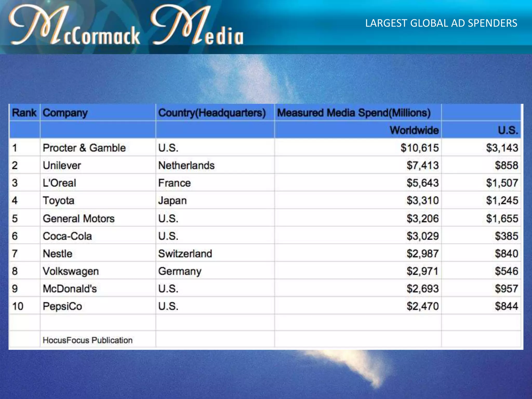
Task: Click rank number '10' in table
Action: click(x=18, y=307)
